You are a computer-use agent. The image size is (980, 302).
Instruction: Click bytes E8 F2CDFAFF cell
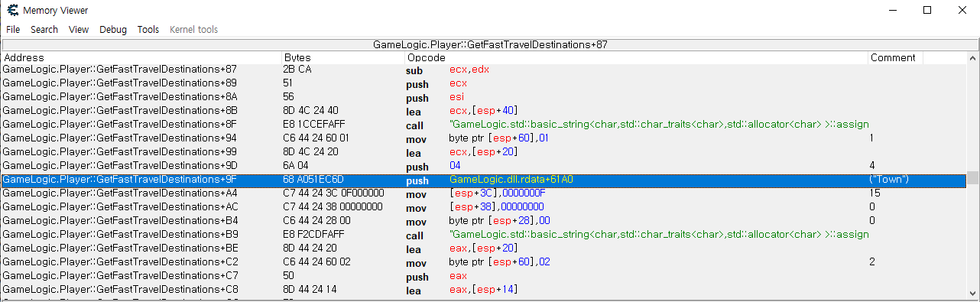[x=313, y=235]
